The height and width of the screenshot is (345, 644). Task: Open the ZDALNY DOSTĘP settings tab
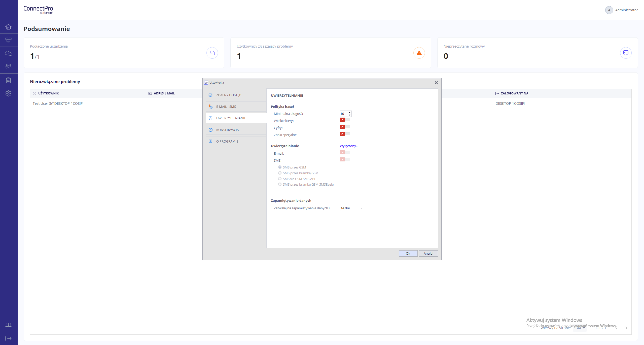tap(236, 95)
